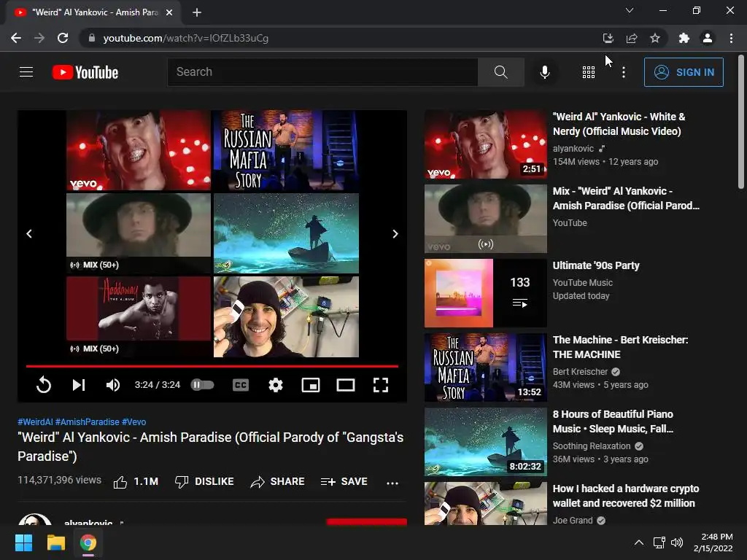Open Chrome profile avatar
The width and height of the screenshot is (747, 560).
(x=708, y=38)
